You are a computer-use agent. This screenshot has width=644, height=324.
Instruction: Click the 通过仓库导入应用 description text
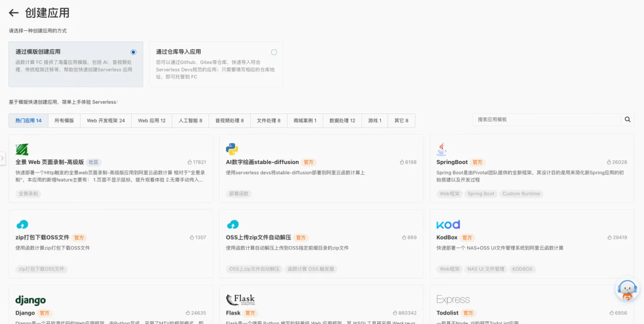[x=215, y=69]
